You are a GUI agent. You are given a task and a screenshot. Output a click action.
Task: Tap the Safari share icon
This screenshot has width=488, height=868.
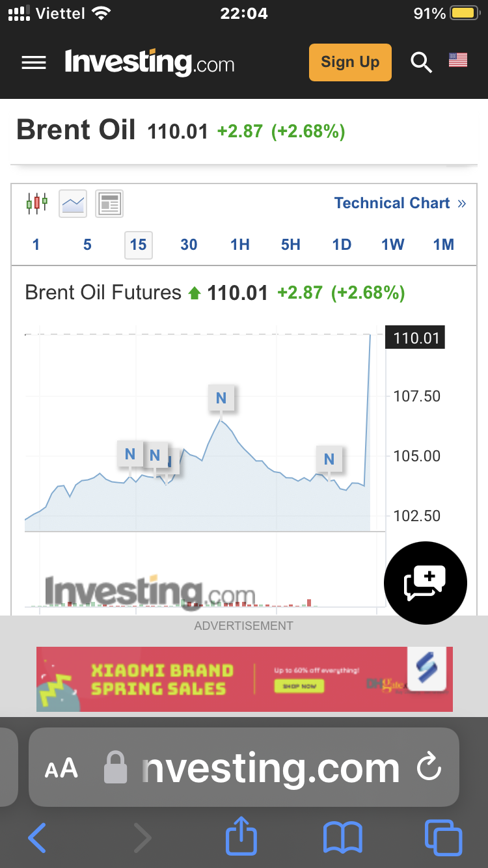coord(241,837)
